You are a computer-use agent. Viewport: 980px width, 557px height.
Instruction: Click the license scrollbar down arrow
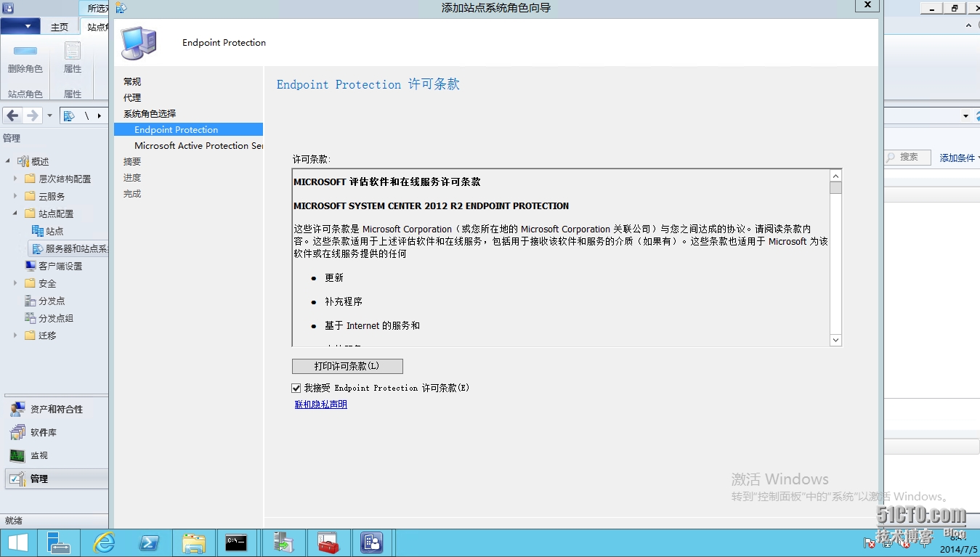(835, 340)
